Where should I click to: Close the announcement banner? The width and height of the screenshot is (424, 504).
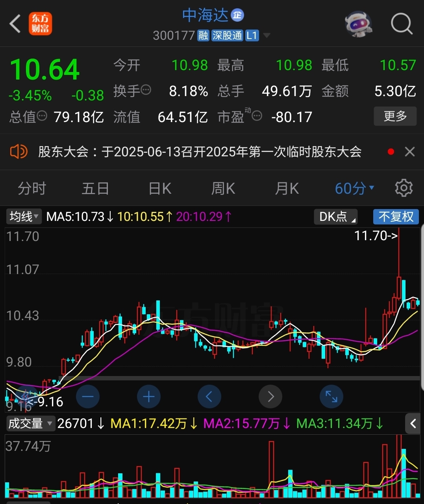410,152
